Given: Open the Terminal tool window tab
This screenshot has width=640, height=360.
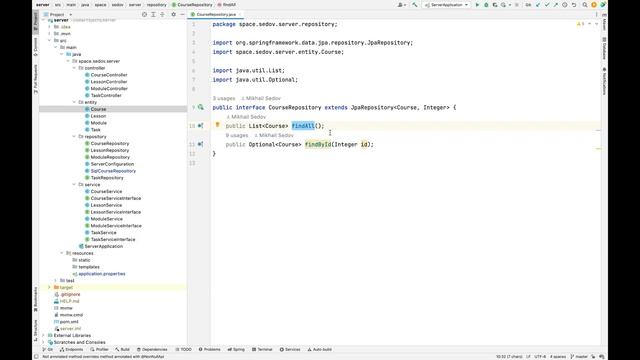Looking at the screenshot, I should (x=262, y=349).
